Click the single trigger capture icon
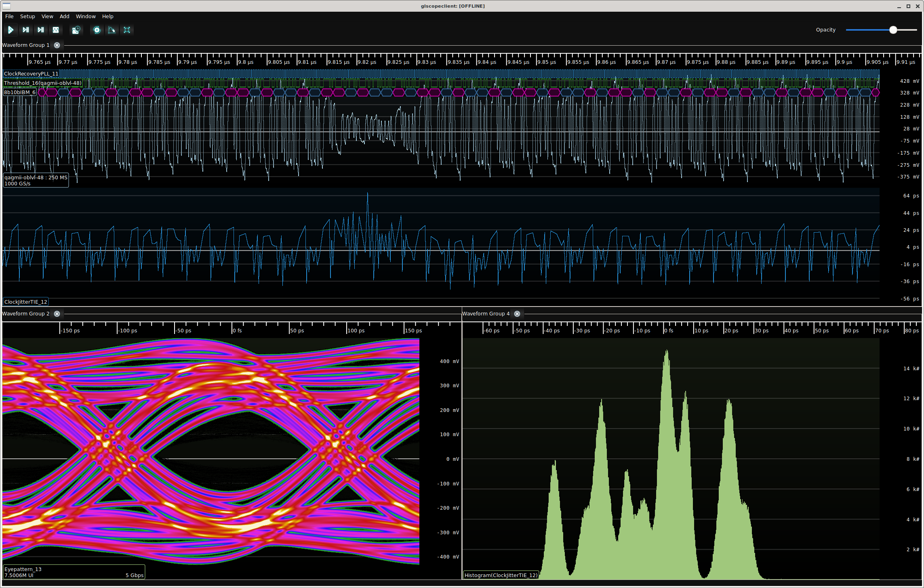Image resolution: width=924 pixels, height=588 pixels. [26, 30]
